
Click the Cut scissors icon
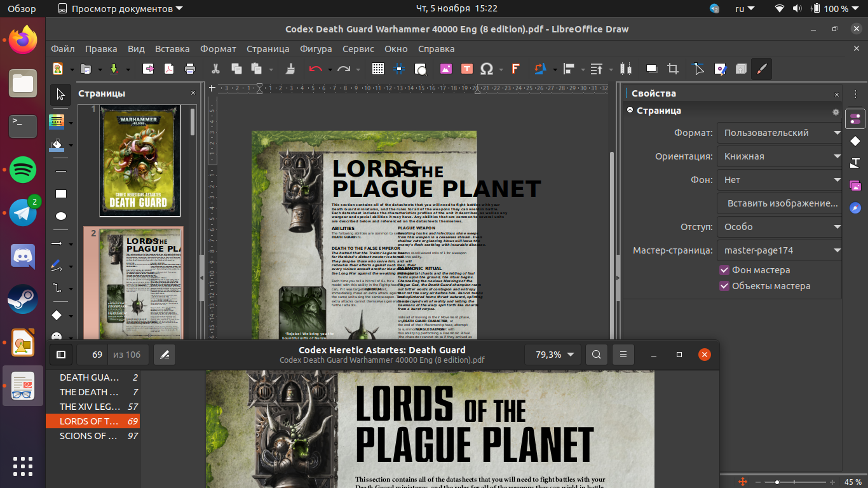pyautogui.click(x=215, y=69)
